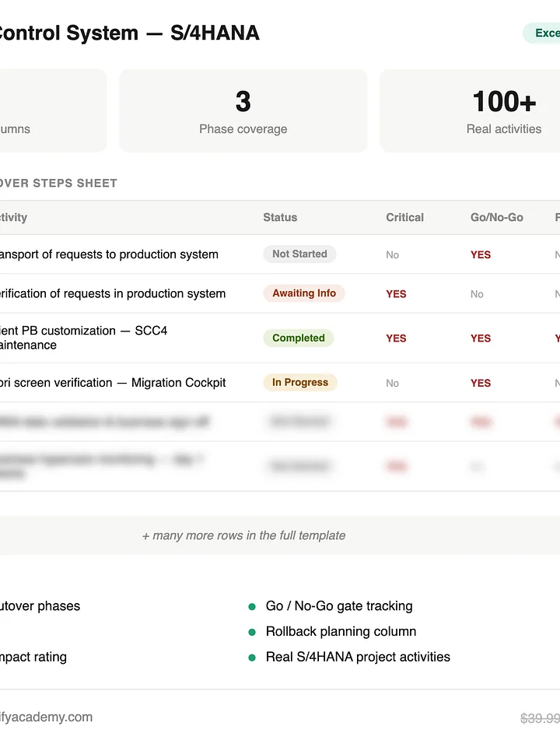Screen dimensions: 560x747
Task: Select the '100+ Real activities' stat card
Action: 470,110
